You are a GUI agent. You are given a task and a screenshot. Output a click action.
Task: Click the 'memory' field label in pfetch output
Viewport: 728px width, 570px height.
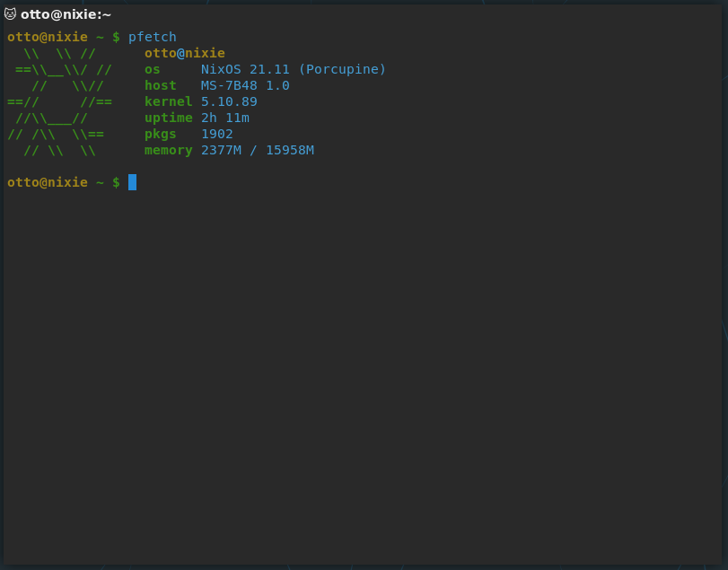[x=168, y=150]
